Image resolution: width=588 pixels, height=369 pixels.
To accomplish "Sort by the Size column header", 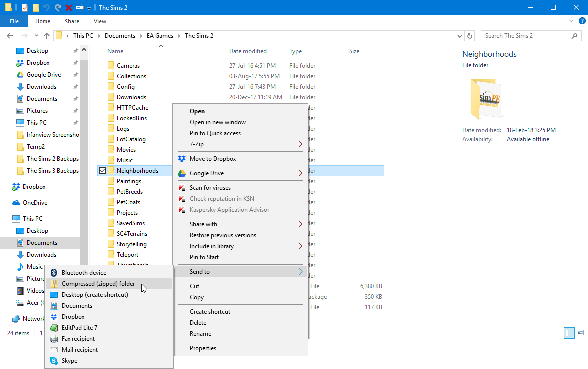I will tap(354, 51).
